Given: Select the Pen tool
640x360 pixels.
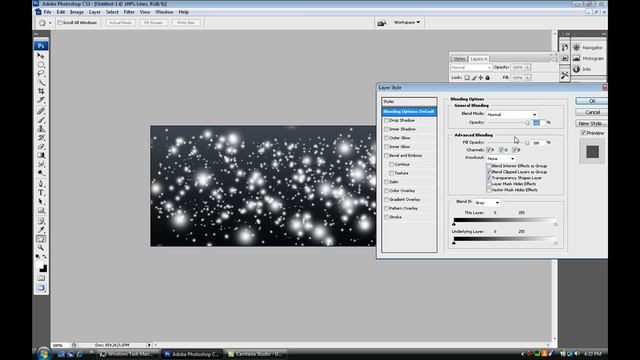Looking at the screenshot, I should (x=41, y=184).
